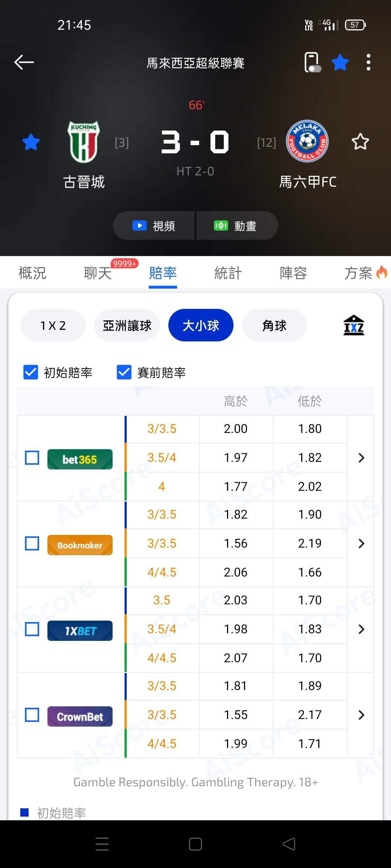Tap the 1XBET logo
391x868 pixels.
tap(80, 631)
